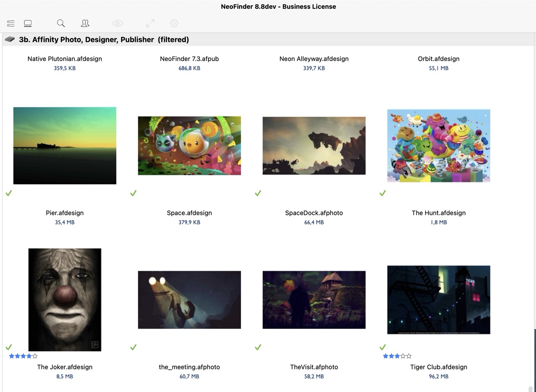Click the people icon in the toolbar
The image size is (536, 392).
pyautogui.click(x=85, y=23)
